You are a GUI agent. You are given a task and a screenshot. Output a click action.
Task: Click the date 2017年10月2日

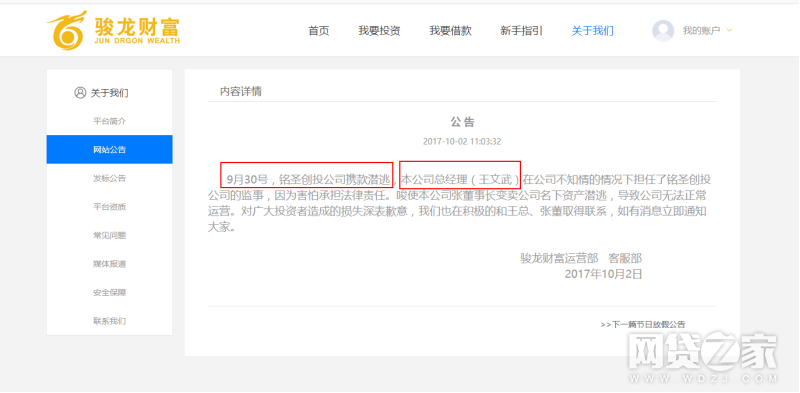tap(603, 274)
